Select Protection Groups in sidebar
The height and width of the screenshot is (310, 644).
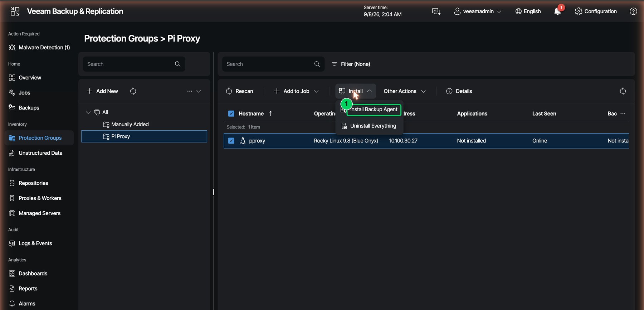pos(39,138)
